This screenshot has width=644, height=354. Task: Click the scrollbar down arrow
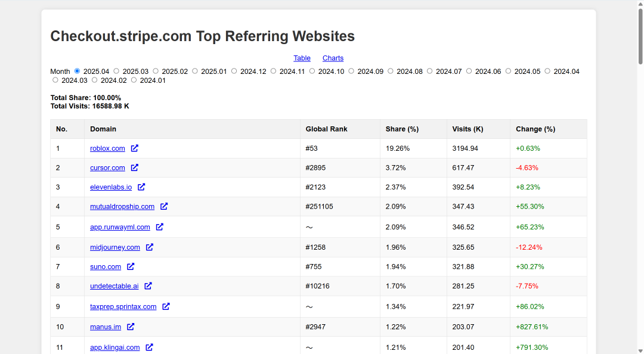(640, 350)
